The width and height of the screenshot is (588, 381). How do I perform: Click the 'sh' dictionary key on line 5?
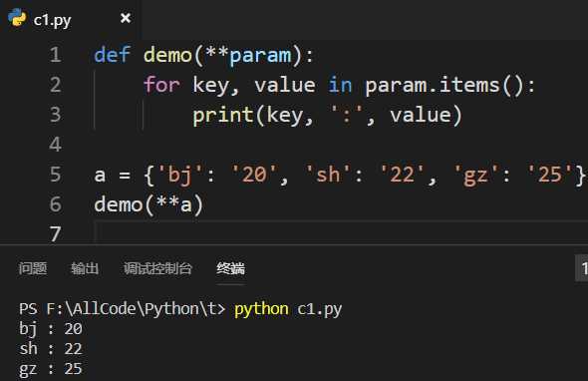click(329, 175)
